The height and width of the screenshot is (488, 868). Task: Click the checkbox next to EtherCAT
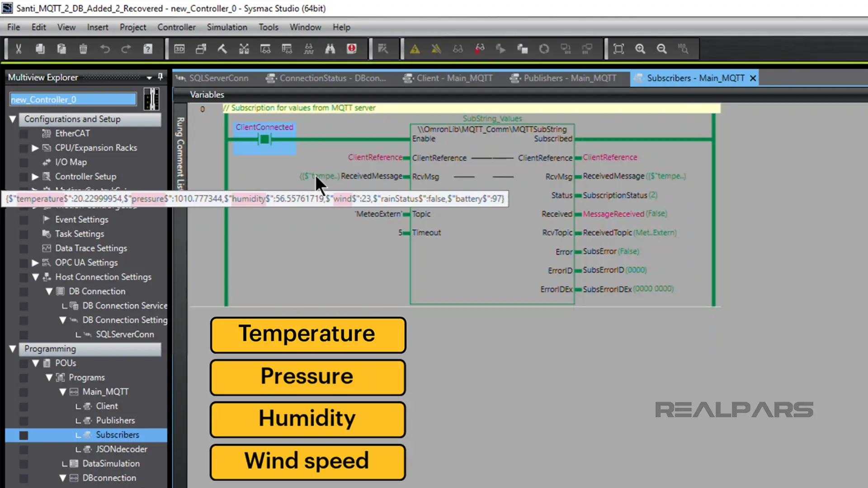pyautogui.click(x=24, y=134)
